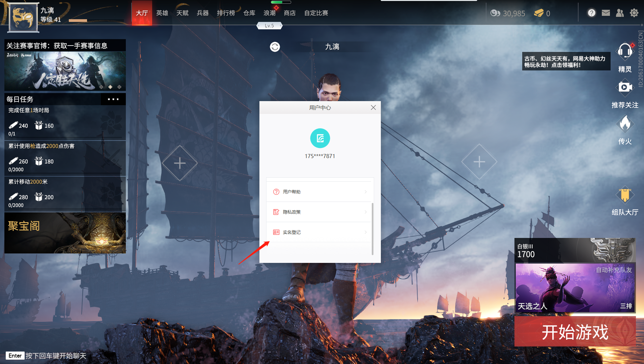Open the 人定胜天选 event banner image

(65, 71)
